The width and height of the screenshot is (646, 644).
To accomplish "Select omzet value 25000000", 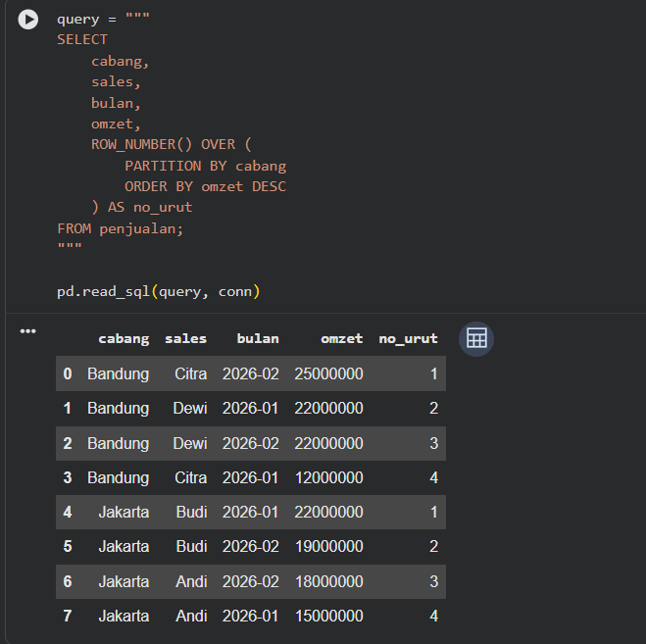I will (328, 373).
